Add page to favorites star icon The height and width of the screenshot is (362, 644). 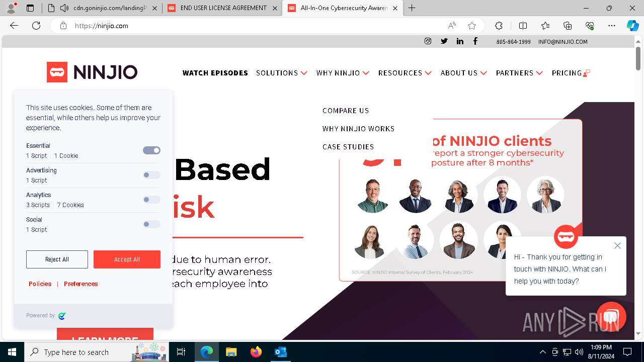tap(471, 26)
